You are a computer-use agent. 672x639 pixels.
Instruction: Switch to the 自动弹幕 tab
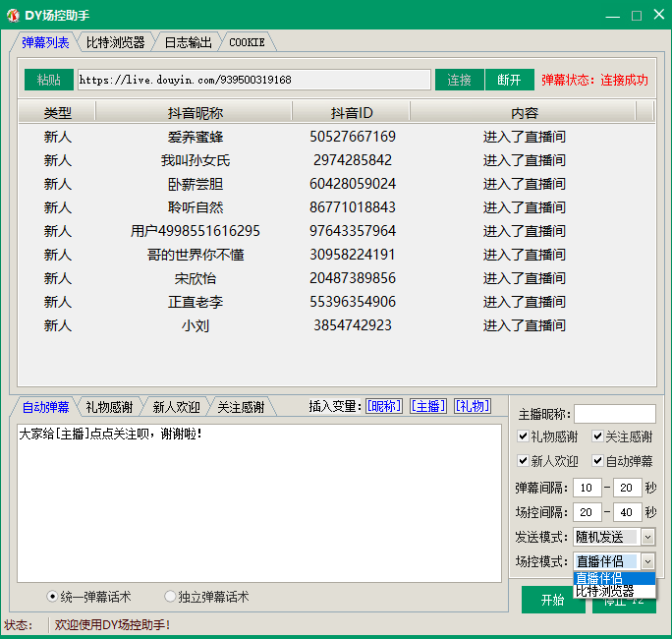[x=45, y=407]
